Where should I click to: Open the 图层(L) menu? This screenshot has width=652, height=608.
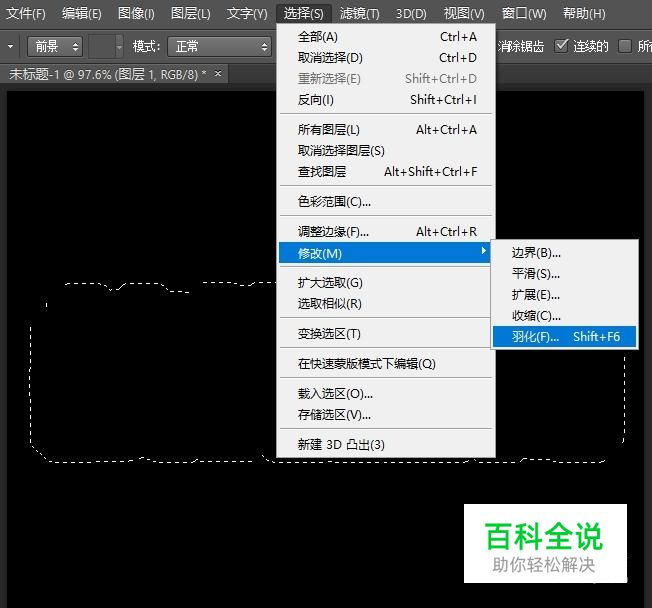pos(190,14)
